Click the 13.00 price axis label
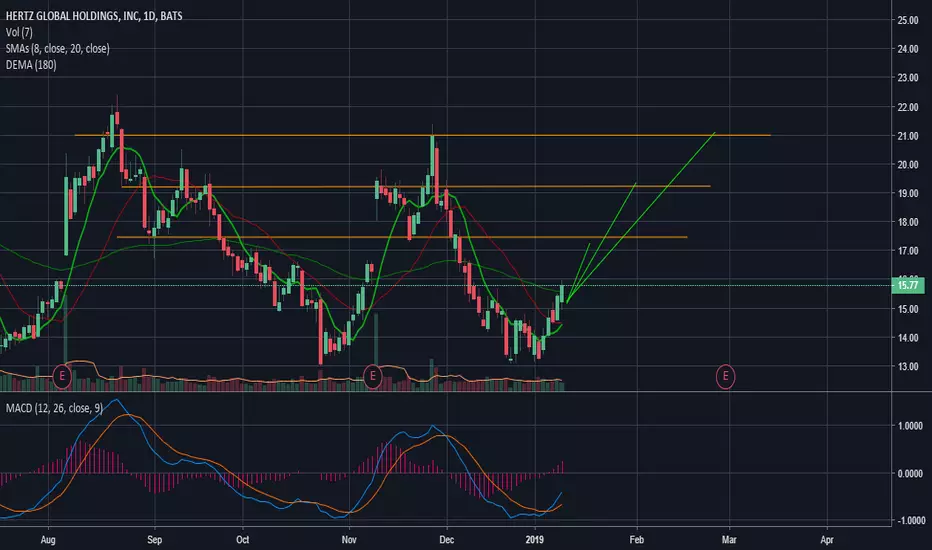This screenshot has height=550, width=932. (908, 366)
